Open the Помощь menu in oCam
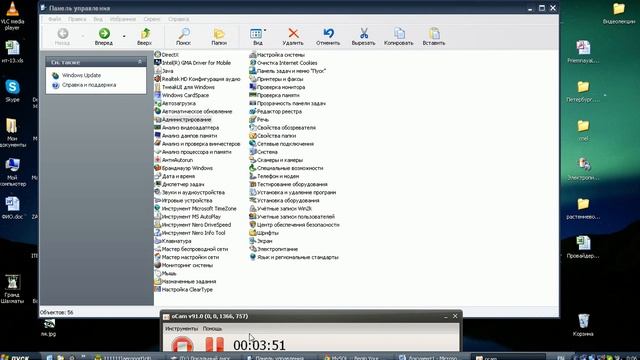This screenshot has width=640, height=360. tap(212, 329)
